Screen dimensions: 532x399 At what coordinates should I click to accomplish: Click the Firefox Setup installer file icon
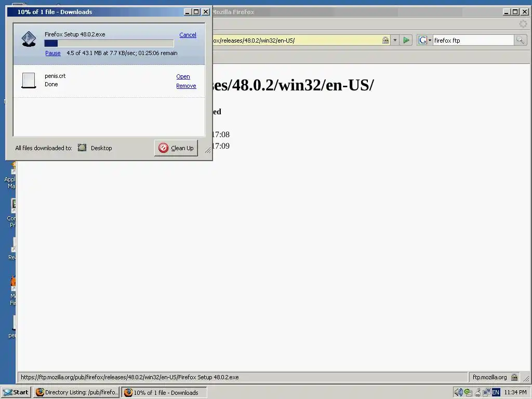(x=29, y=39)
